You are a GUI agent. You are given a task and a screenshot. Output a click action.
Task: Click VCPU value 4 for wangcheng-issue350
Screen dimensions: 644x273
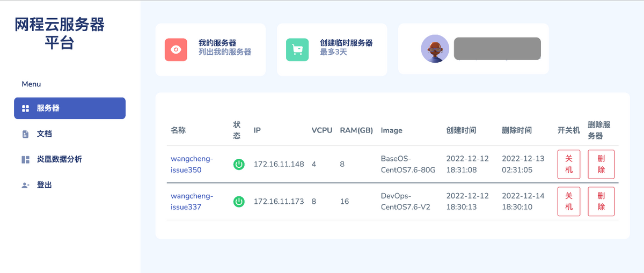pos(314,164)
